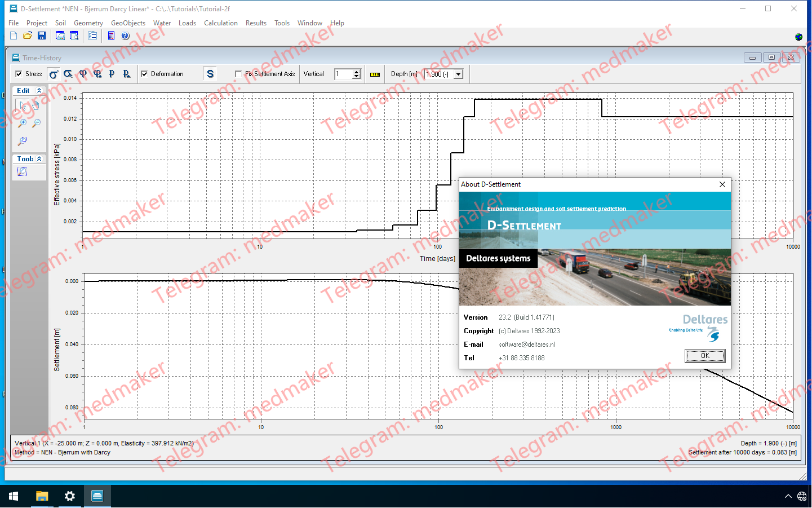
Task: Click the Vertical number input field
Action: tap(343, 74)
